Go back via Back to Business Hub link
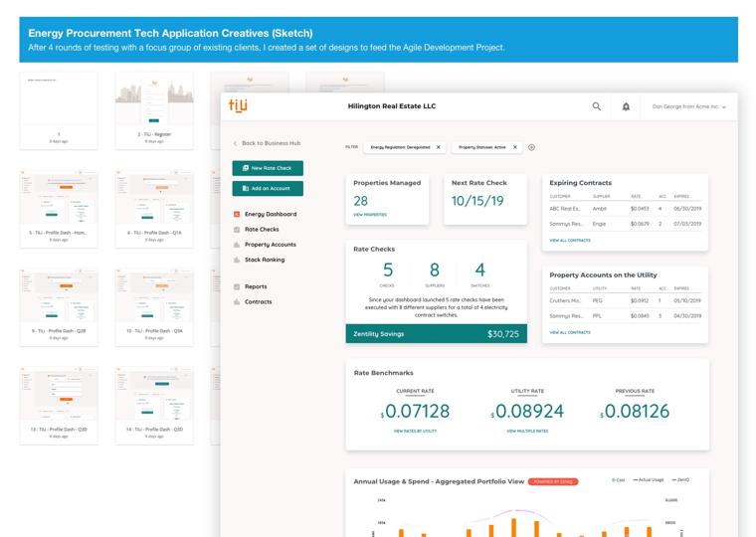 point(271,143)
